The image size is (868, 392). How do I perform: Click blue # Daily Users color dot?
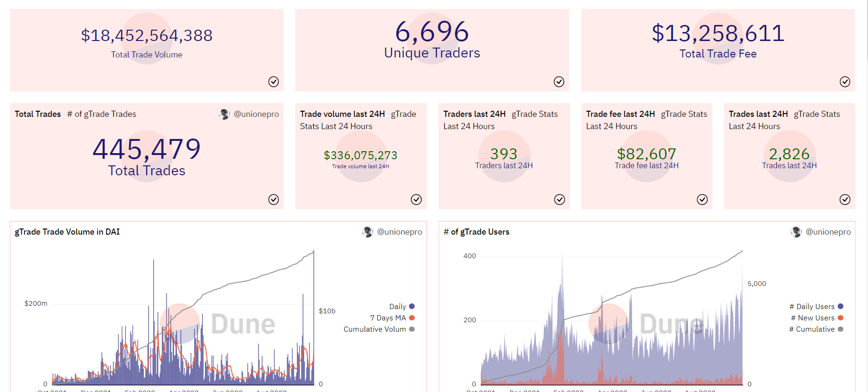(x=841, y=307)
